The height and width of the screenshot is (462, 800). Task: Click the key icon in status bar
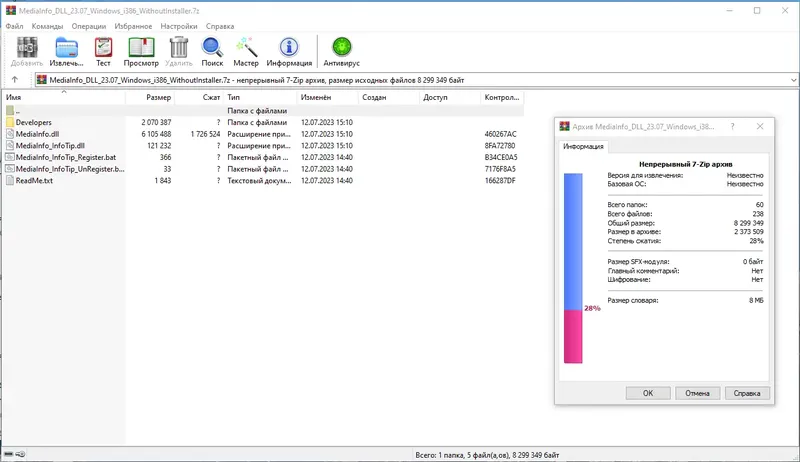point(20,454)
